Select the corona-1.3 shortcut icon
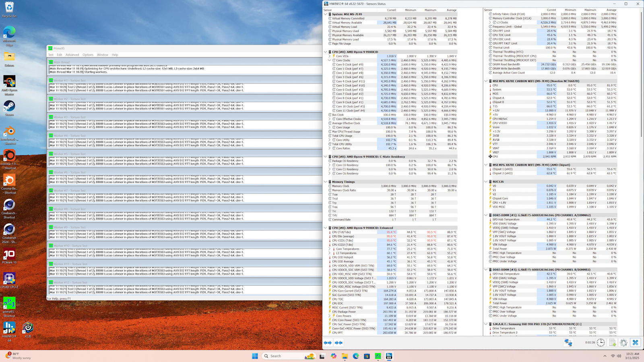This screenshot has width=644, height=362. tap(9, 159)
